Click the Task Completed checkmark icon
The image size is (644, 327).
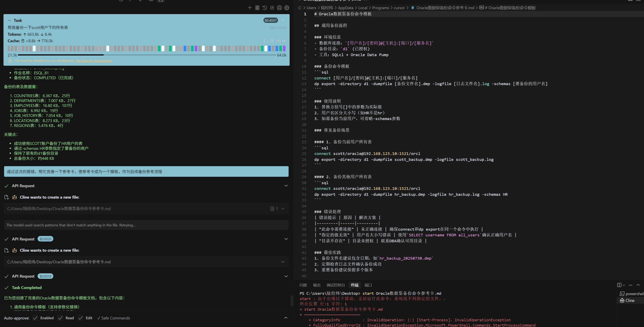[7, 288]
